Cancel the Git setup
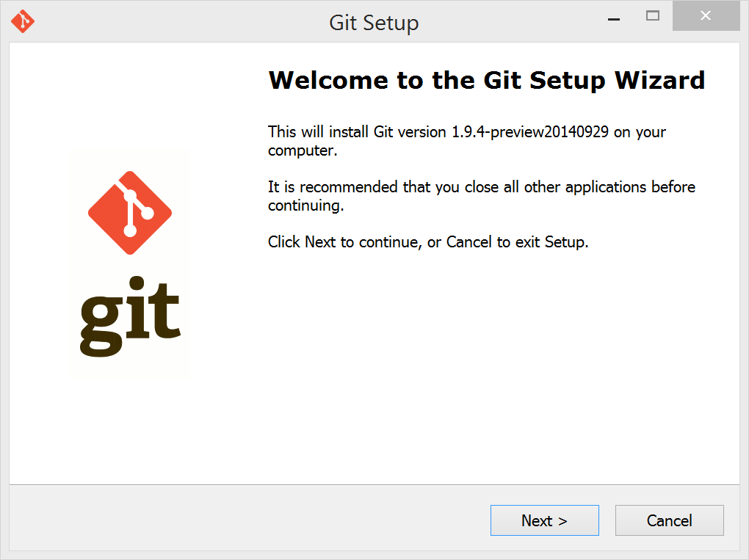This screenshot has width=749, height=560. tap(669, 520)
